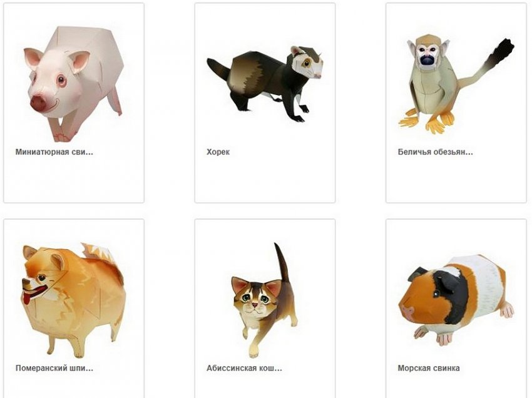Click the pink snout of the pig model
Image resolution: width=532 pixels, height=398 pixels.
(x=39, y=103)
